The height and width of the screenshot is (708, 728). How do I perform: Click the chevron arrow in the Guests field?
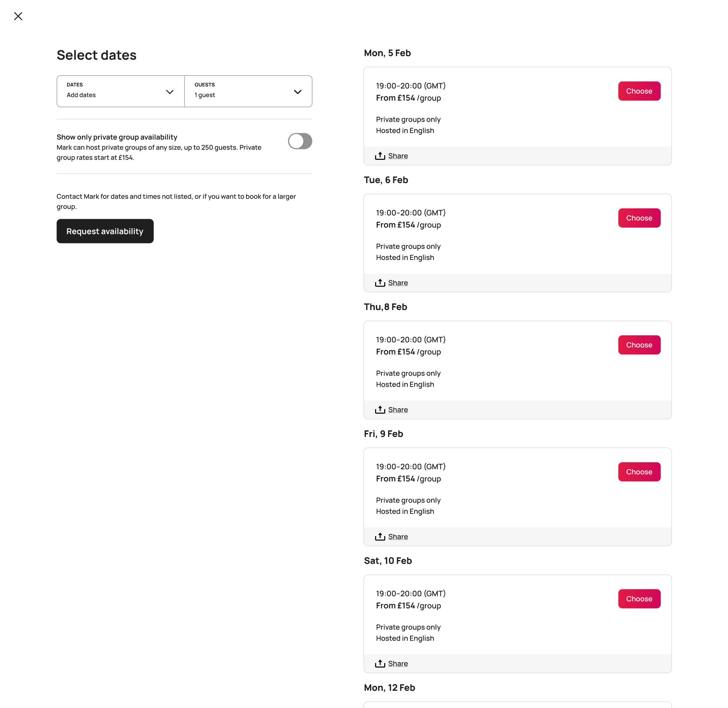[x=298, y=92]
